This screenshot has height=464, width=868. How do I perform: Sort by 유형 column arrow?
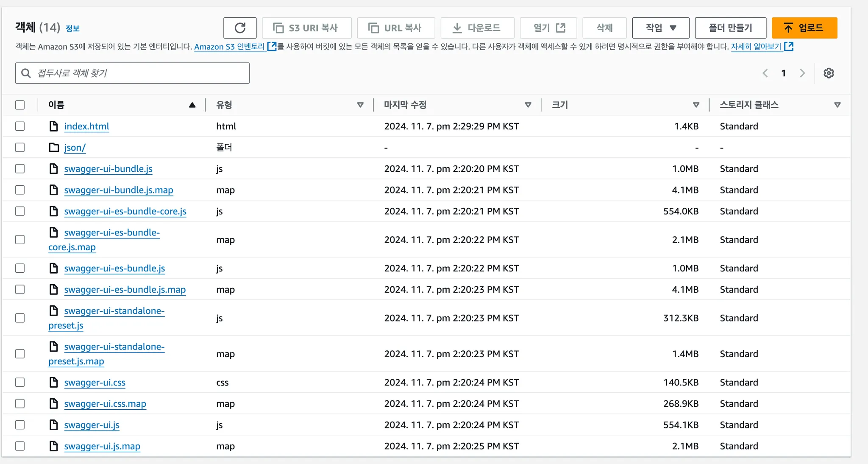point(360,105)
